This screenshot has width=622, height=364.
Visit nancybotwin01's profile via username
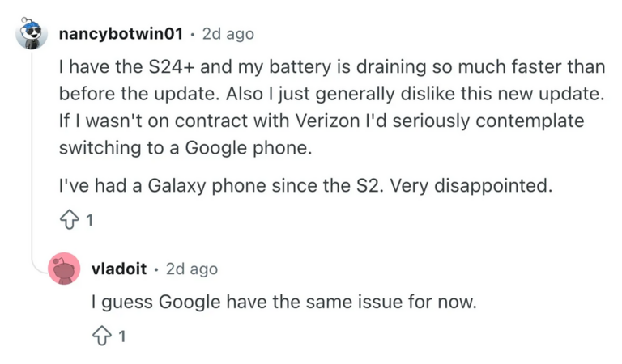(x=121, y=34)
